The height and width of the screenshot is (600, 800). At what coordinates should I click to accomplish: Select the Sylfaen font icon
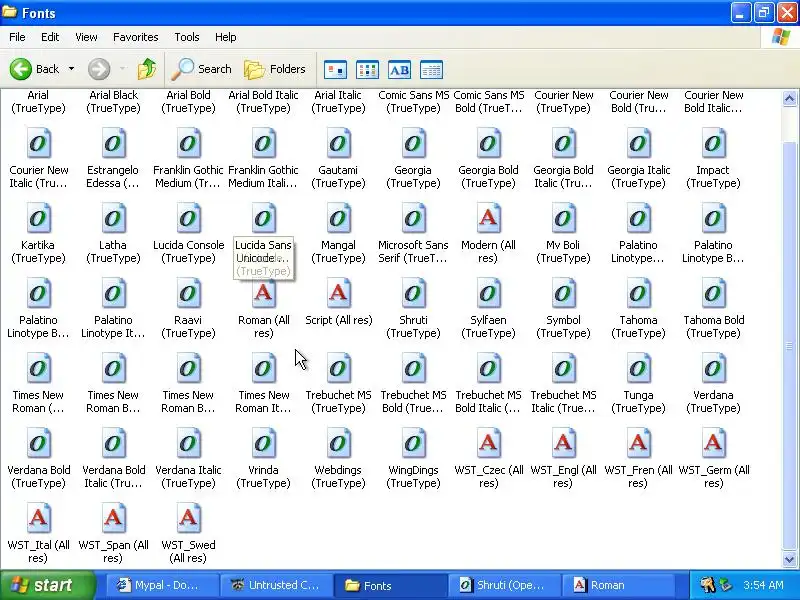tap(488, 293)
